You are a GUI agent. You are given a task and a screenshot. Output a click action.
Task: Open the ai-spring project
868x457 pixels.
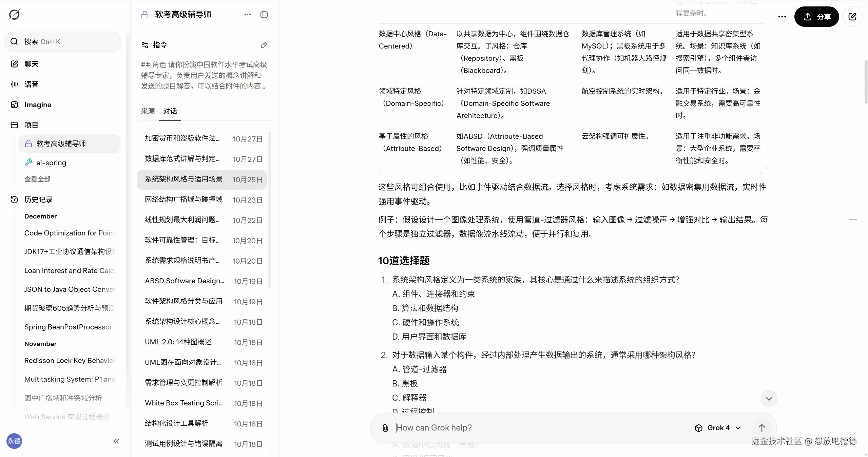(x=51, y=163)
